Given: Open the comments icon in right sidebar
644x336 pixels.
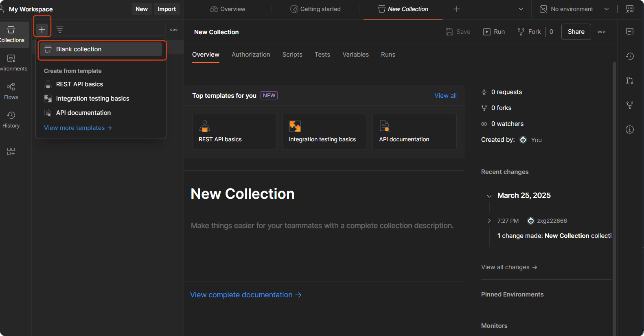Looking at the screenshot, I should (630, 32).
